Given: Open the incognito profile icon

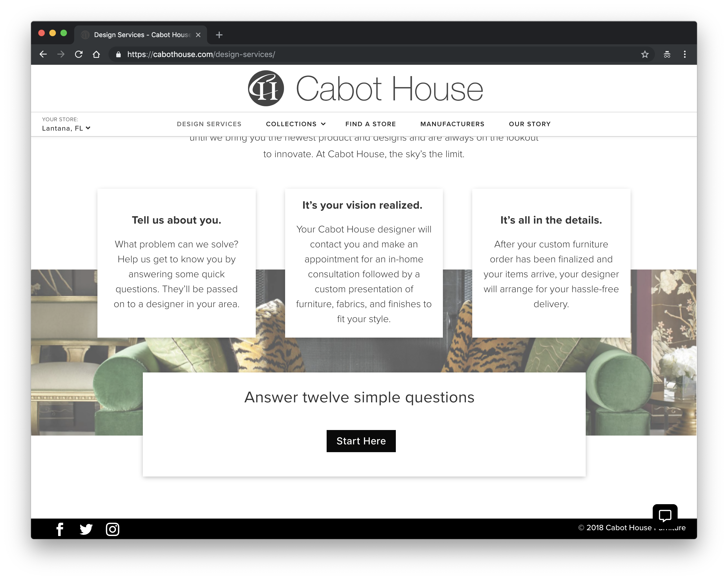Looking at the screenshot, I should tap(667, 54).
